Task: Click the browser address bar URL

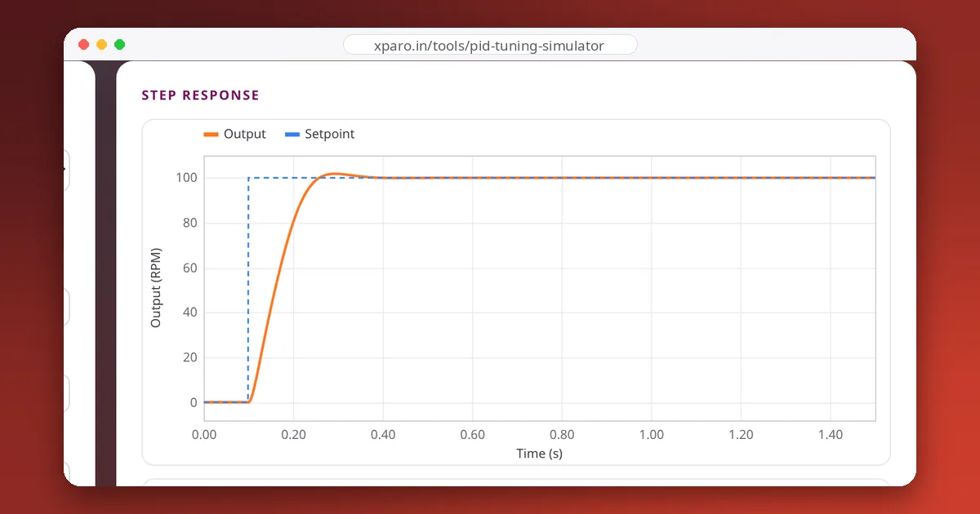Action: (x=490, y=46)
